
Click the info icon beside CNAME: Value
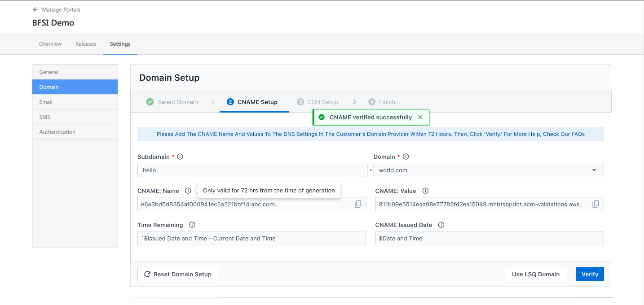click(425, 191)
